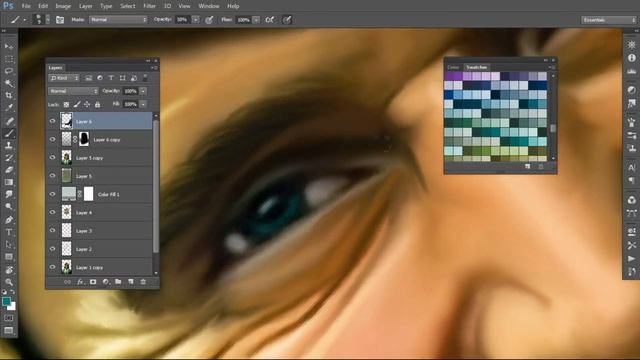Select the Clone Stamp tool

[9, 145]
